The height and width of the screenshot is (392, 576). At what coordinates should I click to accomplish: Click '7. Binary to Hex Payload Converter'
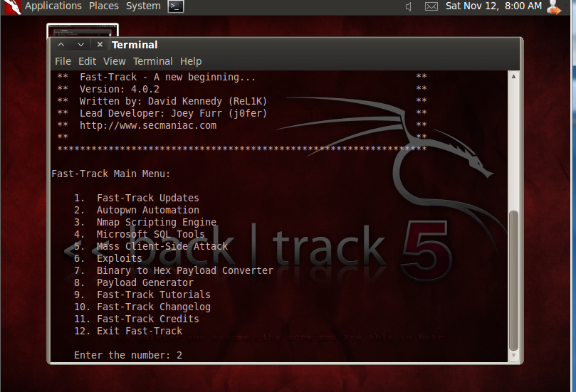point(174,271)
